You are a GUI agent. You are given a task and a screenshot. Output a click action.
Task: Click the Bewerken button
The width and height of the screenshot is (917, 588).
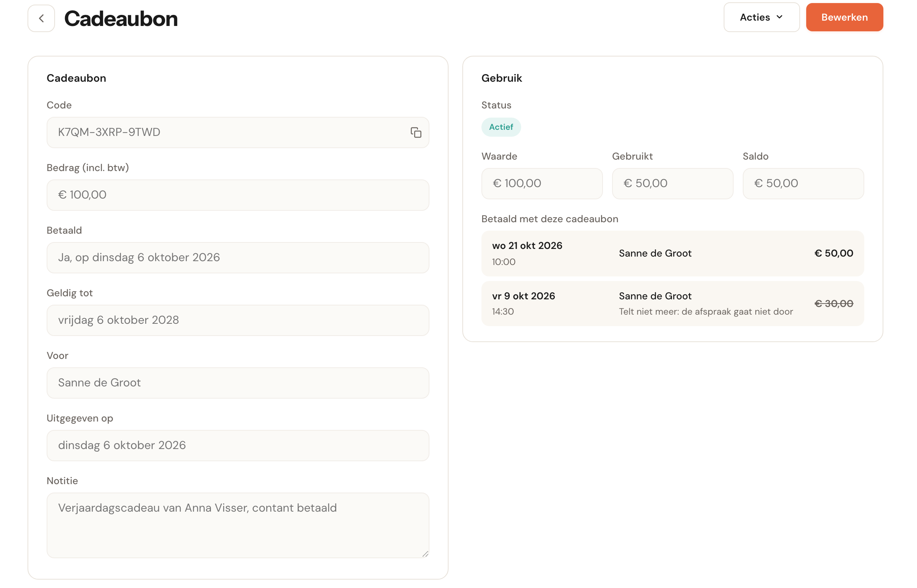[844, 17]
